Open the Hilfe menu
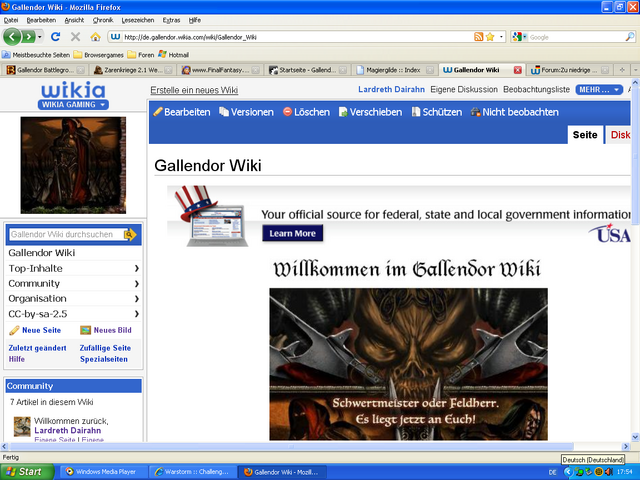640x480 pixels. pyautogui.click(x=195, y=20)
